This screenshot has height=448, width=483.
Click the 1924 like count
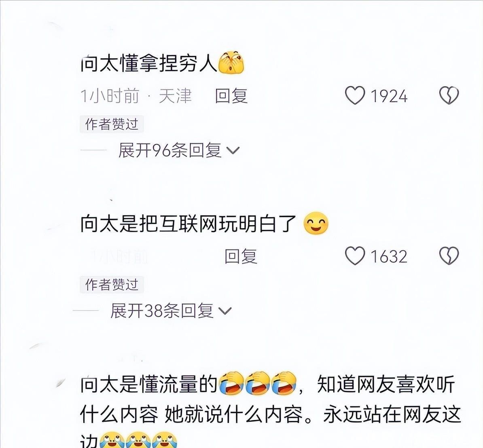pos(389,96)
